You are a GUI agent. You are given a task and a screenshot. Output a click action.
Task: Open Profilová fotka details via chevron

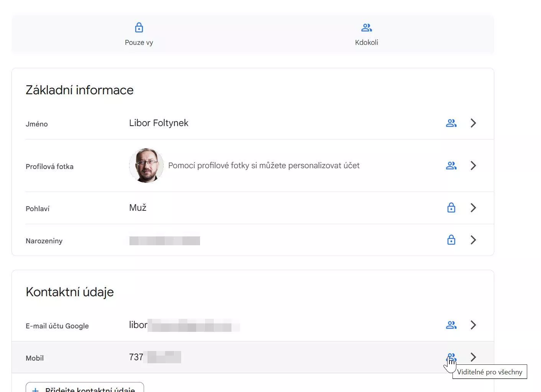coord(473,166)
